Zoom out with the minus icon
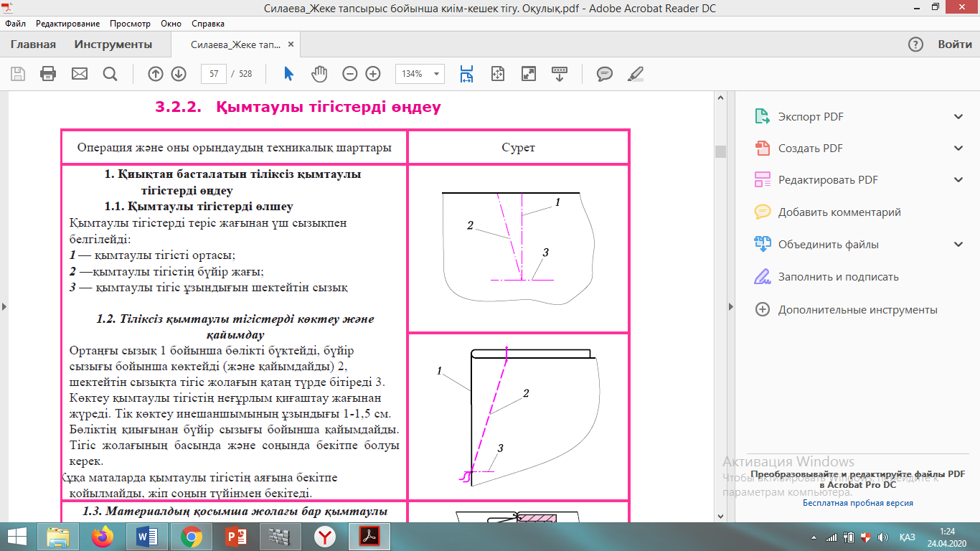980x551 pixels. click(x=349, y=74)
